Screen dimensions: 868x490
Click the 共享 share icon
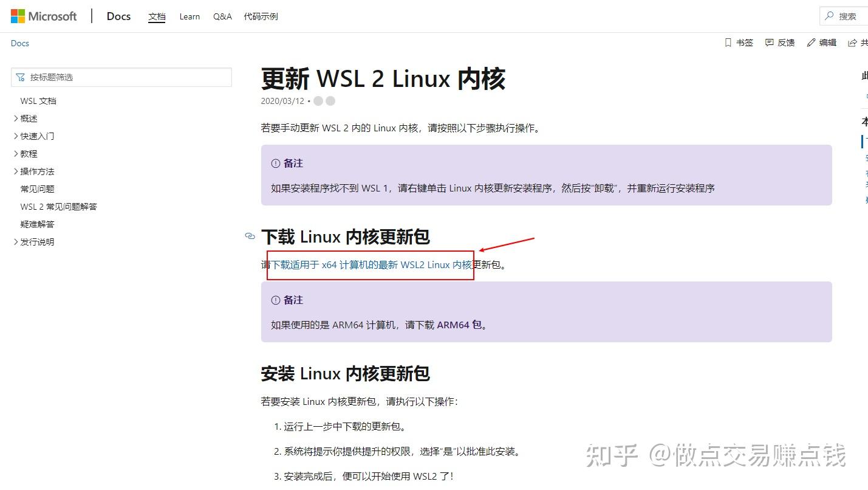[853, 43]
